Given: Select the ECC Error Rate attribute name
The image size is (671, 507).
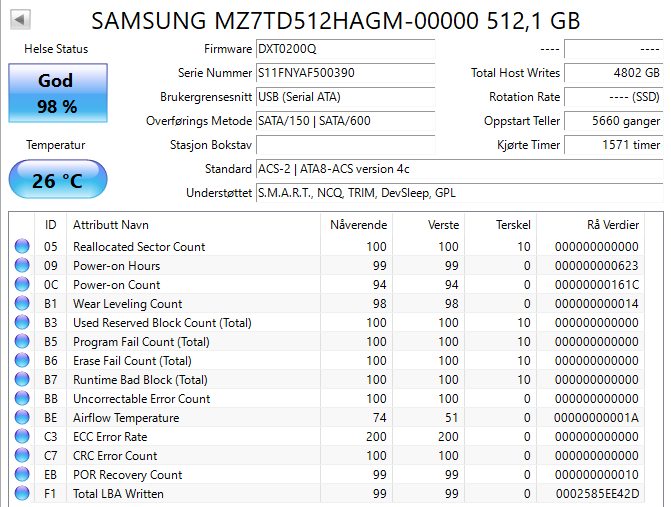Looking at the screenshot, I should pos(110,437).
